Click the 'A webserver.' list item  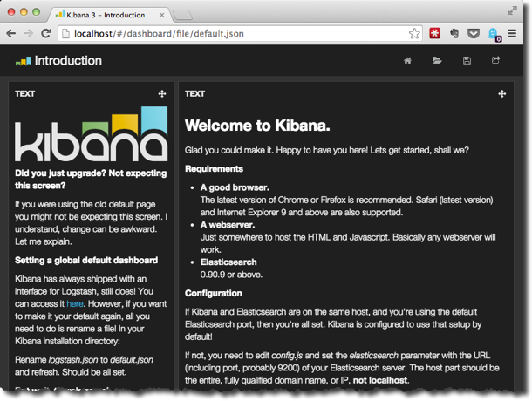[228, 225]
